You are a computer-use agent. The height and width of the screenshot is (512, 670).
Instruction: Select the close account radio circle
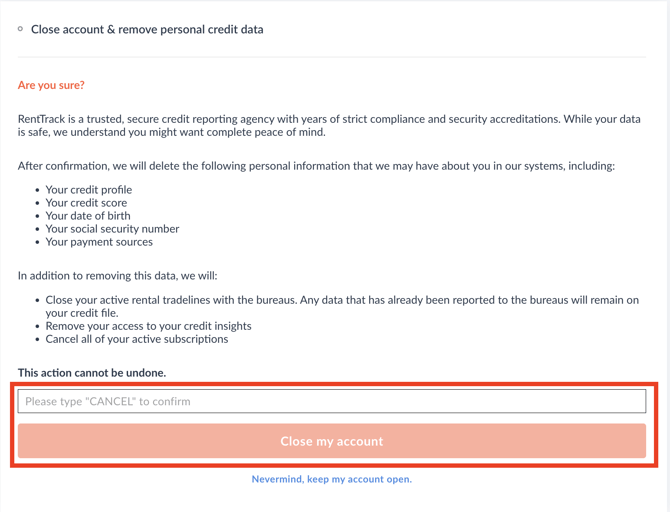pos(20,29)
